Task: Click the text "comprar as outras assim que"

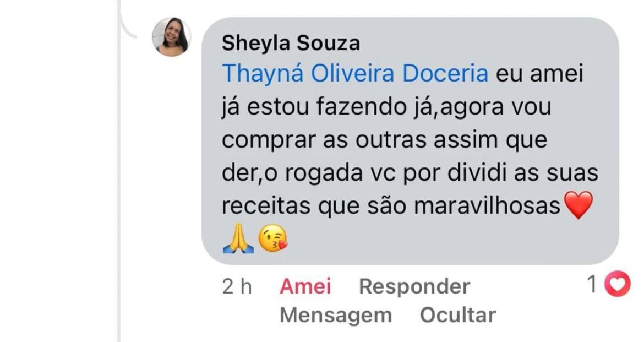Action: coord(384,140)
